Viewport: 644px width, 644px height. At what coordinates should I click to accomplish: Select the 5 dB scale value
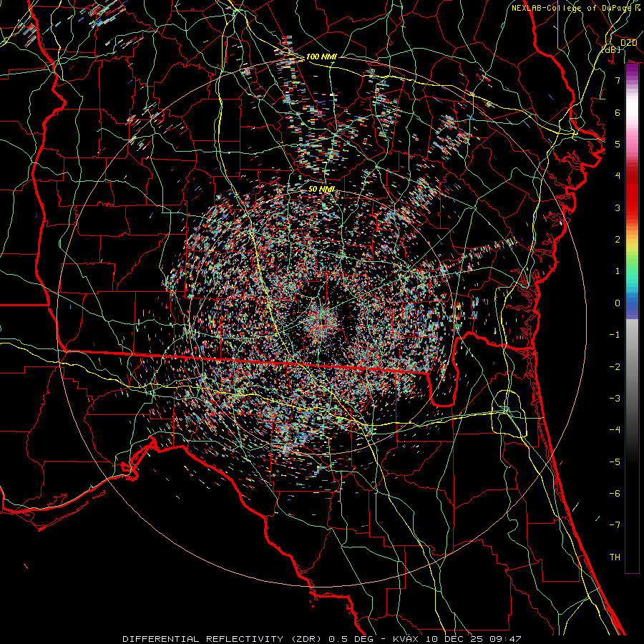coord(618,144)
